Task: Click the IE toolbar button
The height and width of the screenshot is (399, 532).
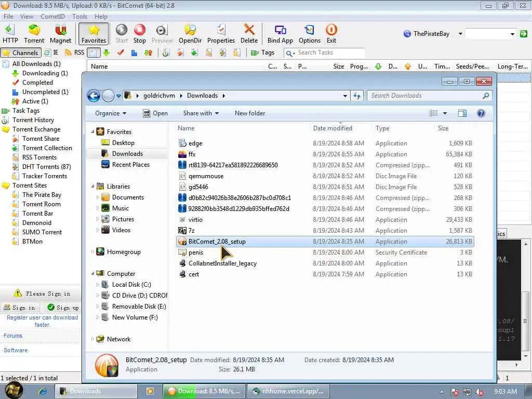Action: 51,52
